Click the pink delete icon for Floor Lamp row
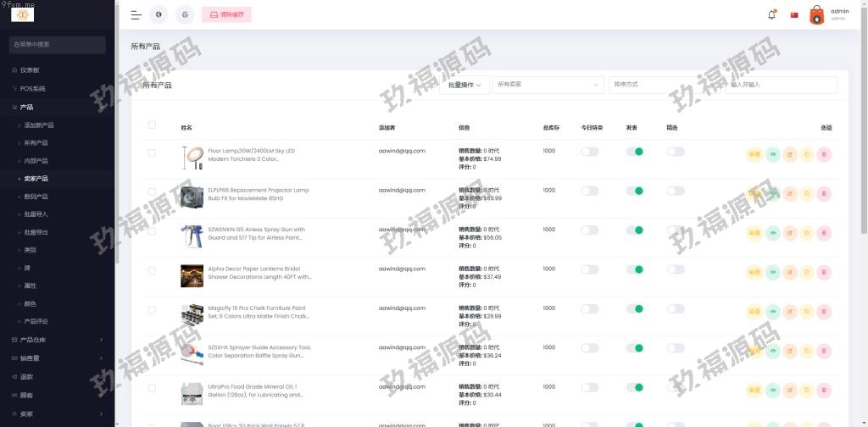Screen dimensions: 868x427 point(824,154)
